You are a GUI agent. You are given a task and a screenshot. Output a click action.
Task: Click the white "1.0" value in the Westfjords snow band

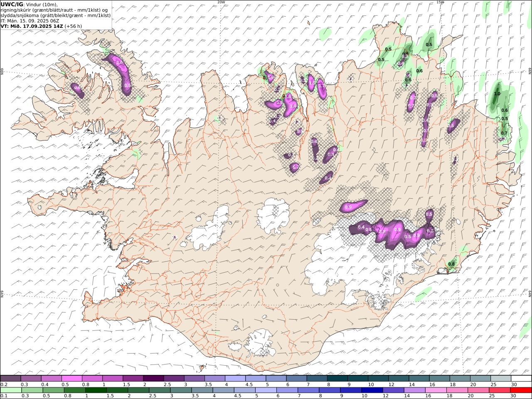coord(120,63)
